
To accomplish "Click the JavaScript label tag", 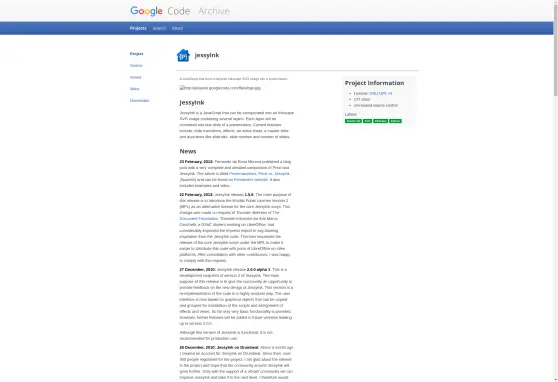I will (x=353, y=121).
